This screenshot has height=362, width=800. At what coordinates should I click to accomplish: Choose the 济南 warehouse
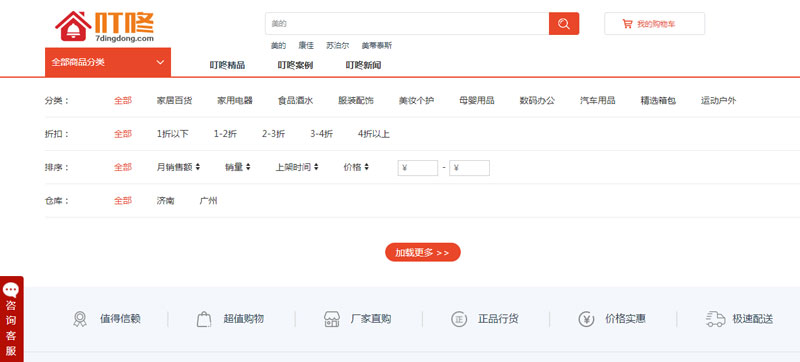tap(165, 201)
